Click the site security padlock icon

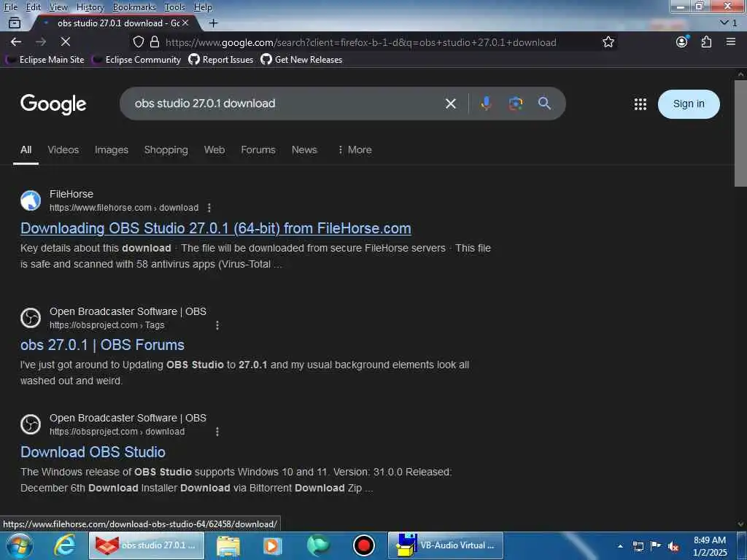tap(155, 42)
